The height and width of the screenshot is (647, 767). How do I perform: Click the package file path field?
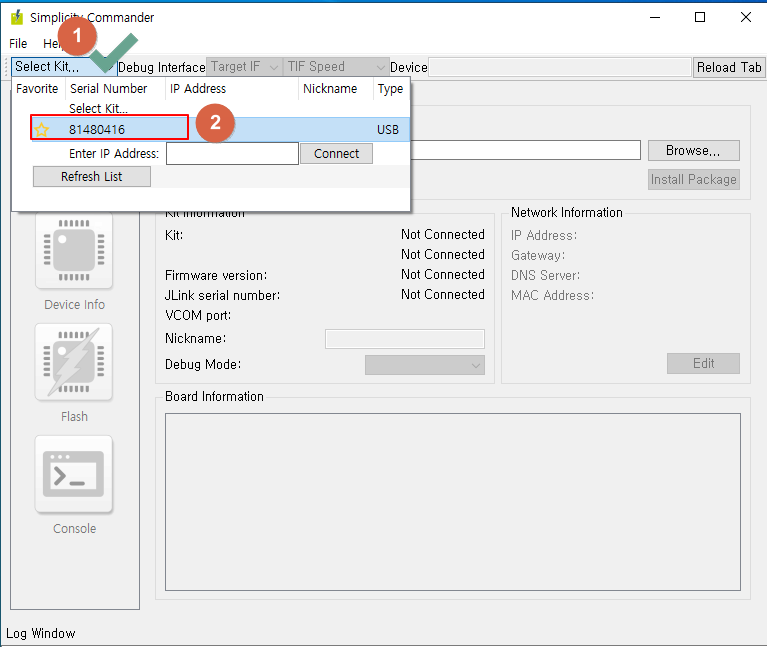point(525,150)
